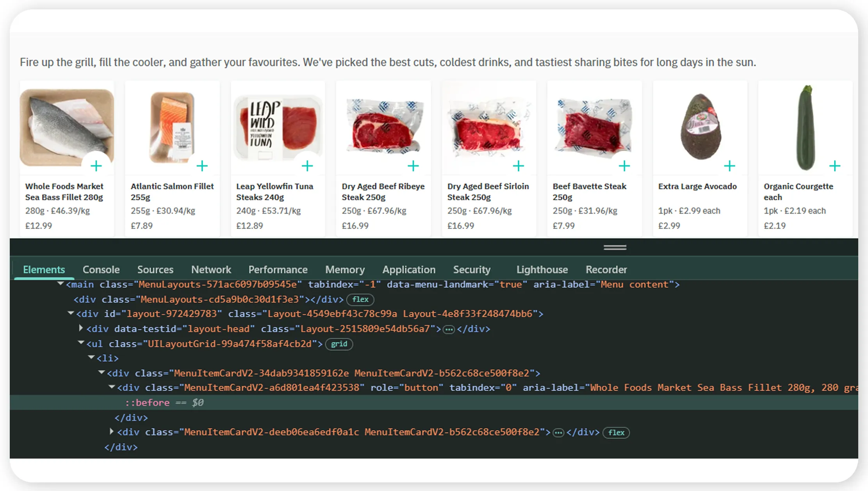
Task: Click the £7.89 salmon price
Action: (142, 226)
